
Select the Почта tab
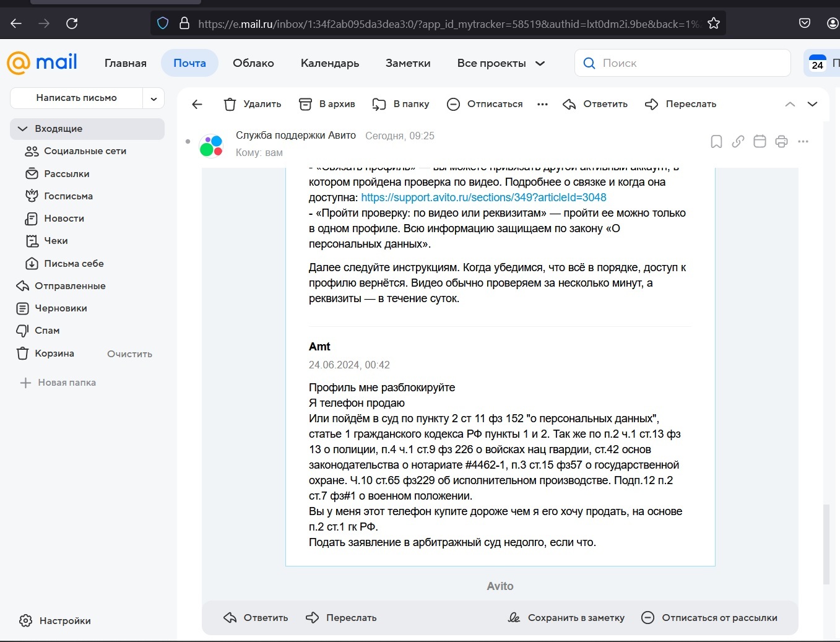[x=189, y=63]
